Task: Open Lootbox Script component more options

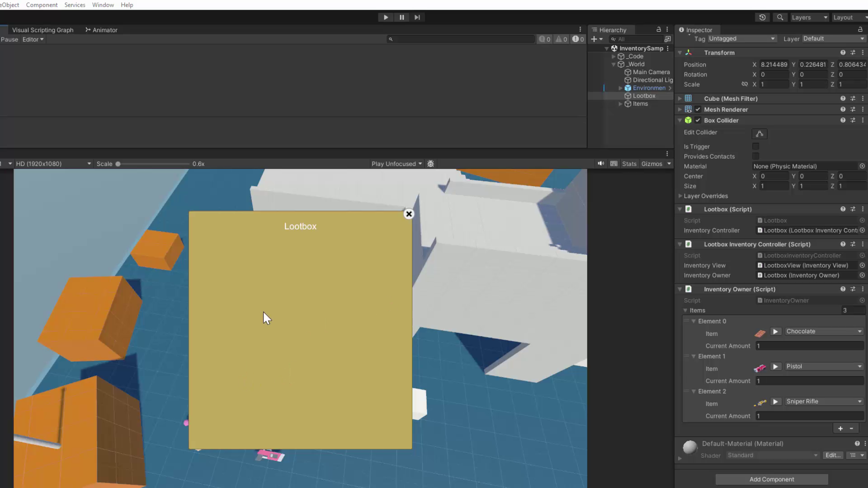Action: click(x=863, y=209)
